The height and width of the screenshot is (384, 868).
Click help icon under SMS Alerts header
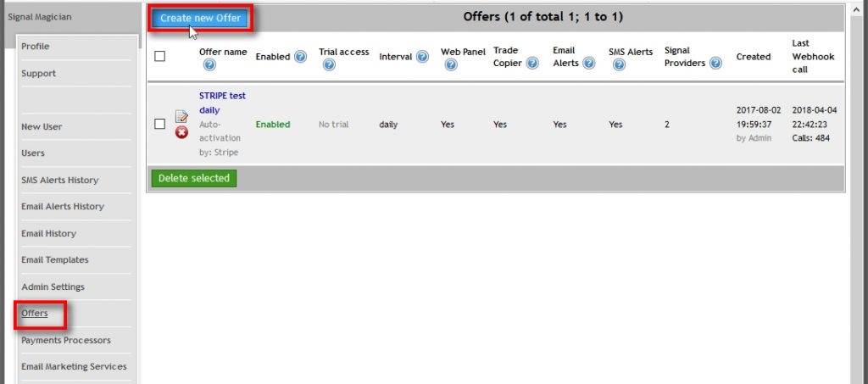619,65
